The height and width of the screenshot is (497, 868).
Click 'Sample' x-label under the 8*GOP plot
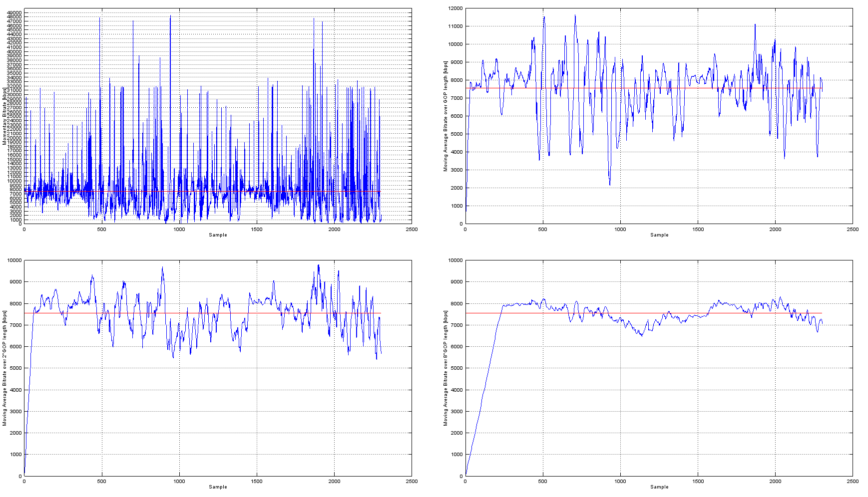(659, 487)
